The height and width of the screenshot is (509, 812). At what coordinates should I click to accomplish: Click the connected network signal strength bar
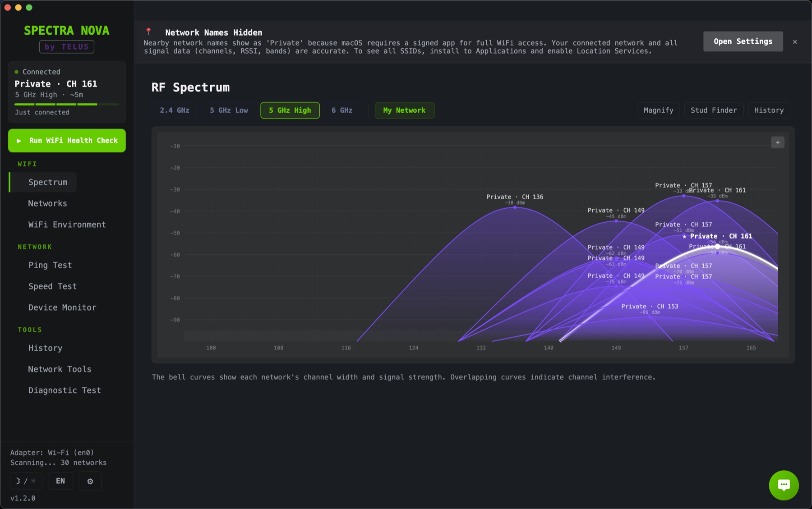click(x=67, y=104)
